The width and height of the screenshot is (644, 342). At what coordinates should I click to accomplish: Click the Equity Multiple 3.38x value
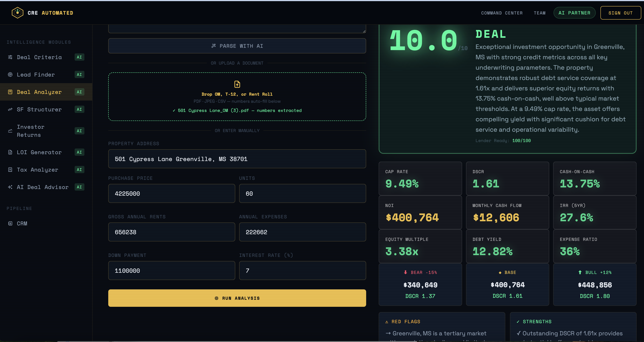[402, 251]
